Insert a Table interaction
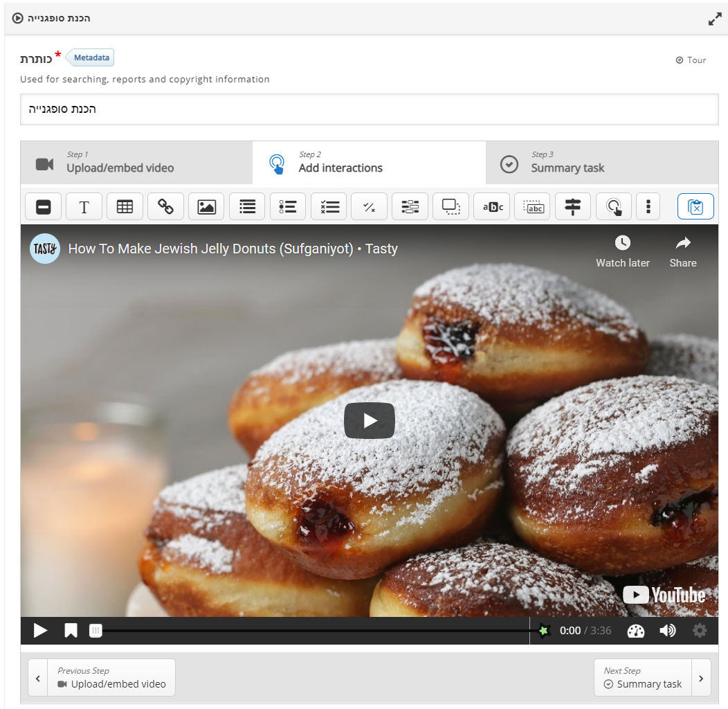Viewport: 728px width, 709px height. (x=125, y=206)
